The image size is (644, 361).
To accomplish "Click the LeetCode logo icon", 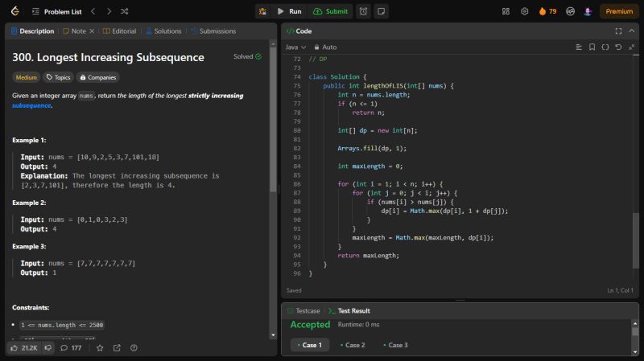I will (15, 11).
